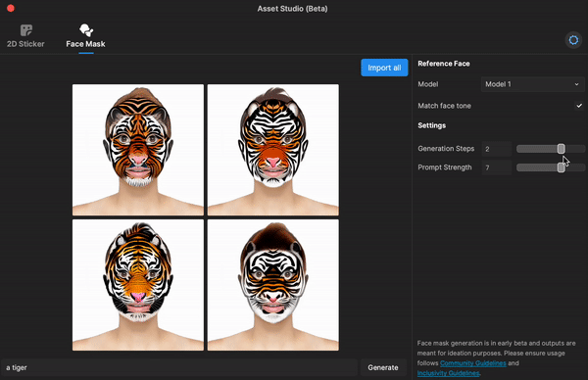This screenshot has height=380, width=588.
Task: Click the Match face tone label
Action: click(x=444, y=106)
